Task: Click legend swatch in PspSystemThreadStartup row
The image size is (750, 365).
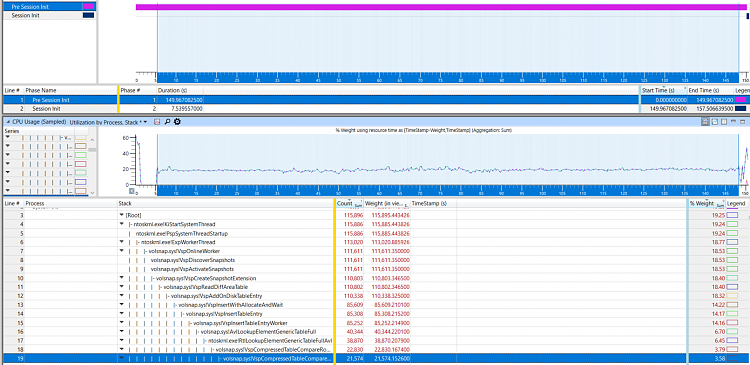Action: click(x=733, y=233)
